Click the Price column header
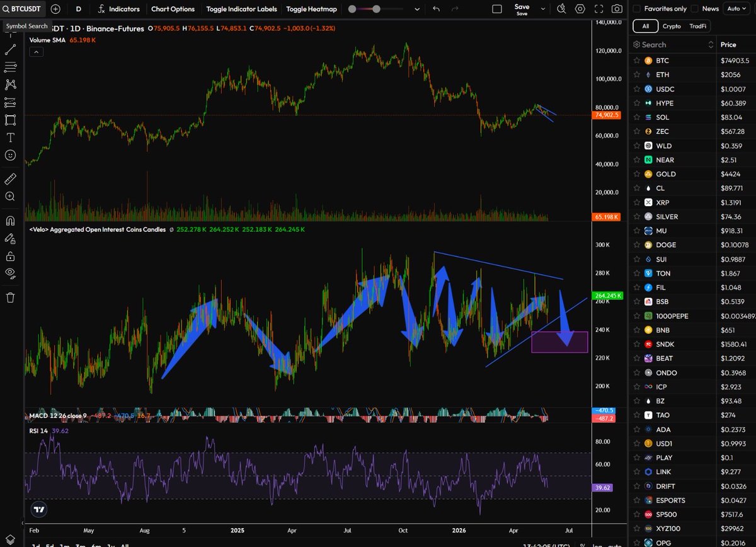The image size is (756, 547). 728,45
